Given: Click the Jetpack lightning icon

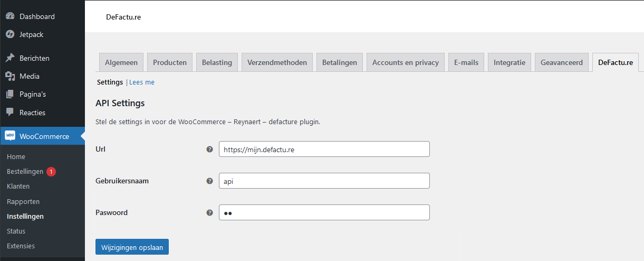Looking at the screenshot, I should point(10,34).
